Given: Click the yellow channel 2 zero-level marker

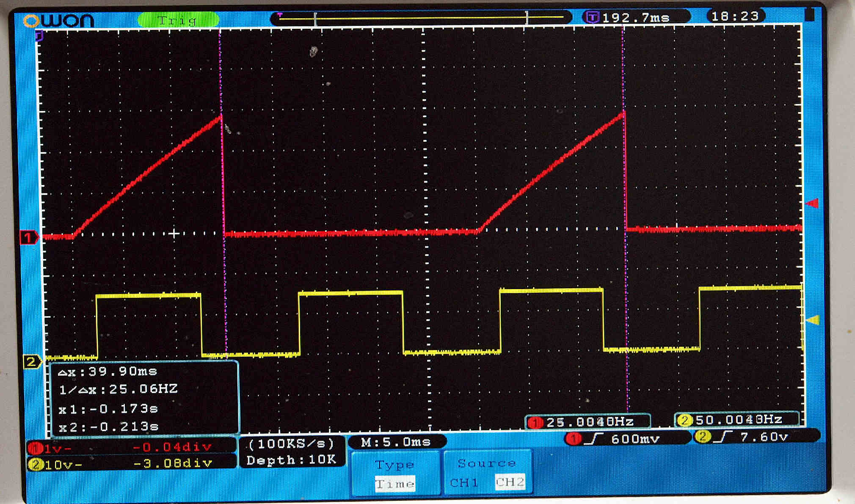Looking at the screenshot, I should (x=31, y=362).
